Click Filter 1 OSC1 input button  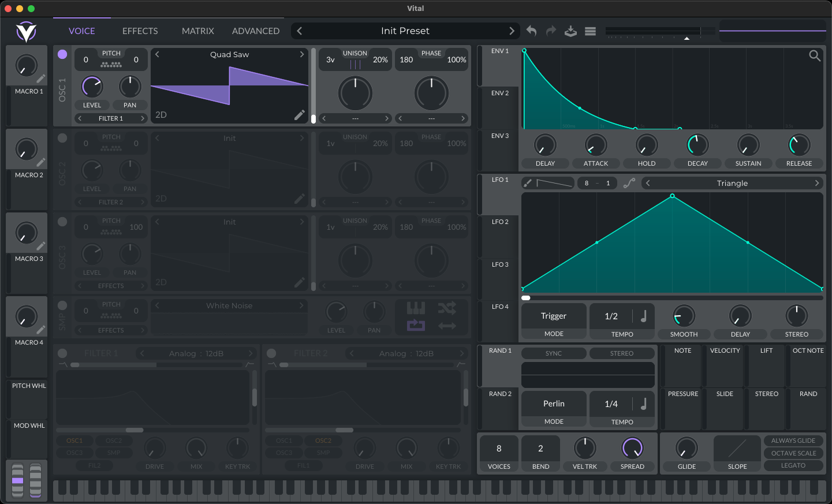click(74, 440)
